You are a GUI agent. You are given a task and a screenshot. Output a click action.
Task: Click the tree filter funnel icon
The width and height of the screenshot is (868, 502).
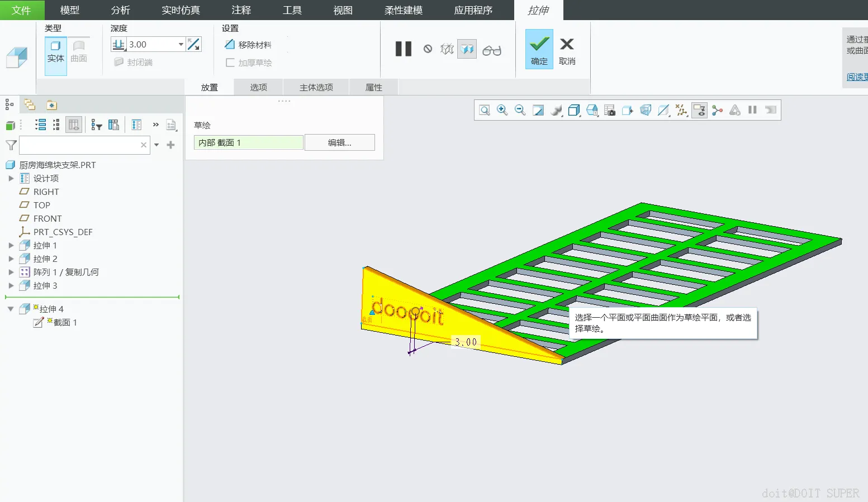11,145
